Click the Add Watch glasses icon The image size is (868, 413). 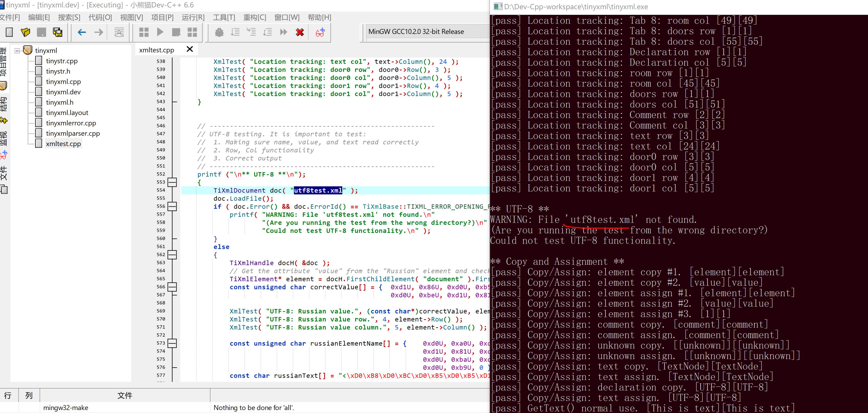pyautogui.click(x=320, y=32)
